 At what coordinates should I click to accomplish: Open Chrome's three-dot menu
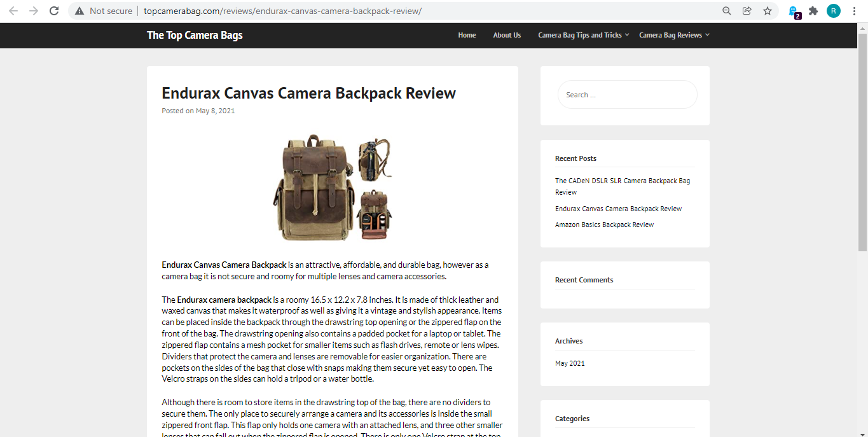pos(854,11)
